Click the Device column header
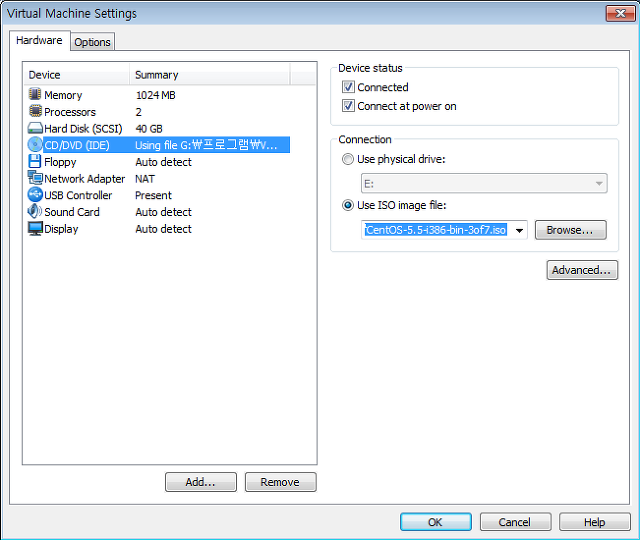 point(76,75)
